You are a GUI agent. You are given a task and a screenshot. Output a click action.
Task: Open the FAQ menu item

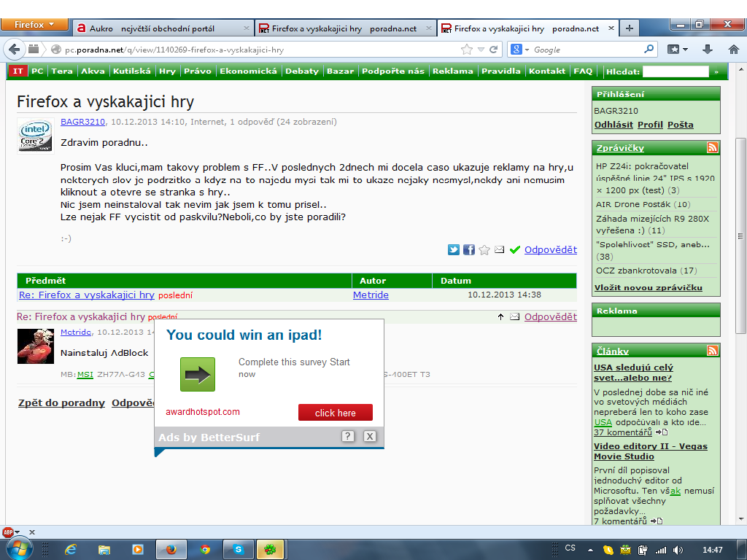(583, 71)
